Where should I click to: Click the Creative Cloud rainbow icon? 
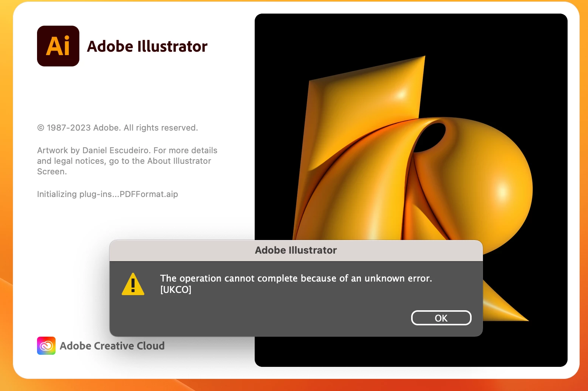coord(46,346)
